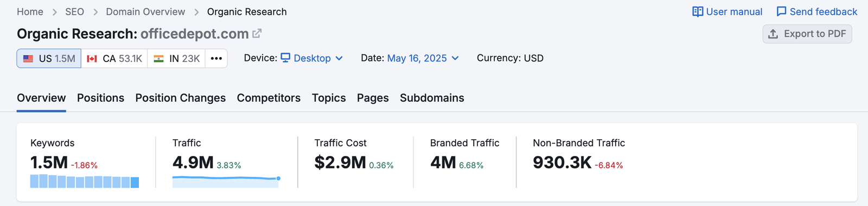Click the Keywords bar chart
868x206 pixels.
pyautogui.click(x=85, y=181)
